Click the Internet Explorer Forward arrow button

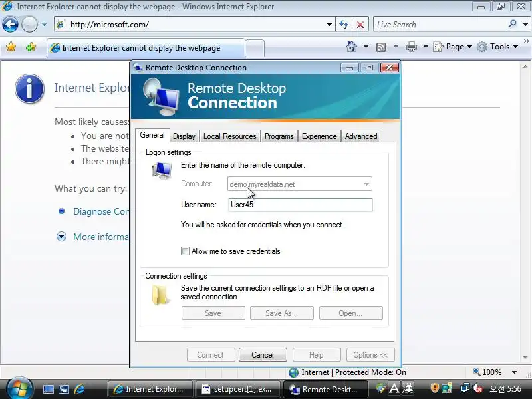click(29, 25)
